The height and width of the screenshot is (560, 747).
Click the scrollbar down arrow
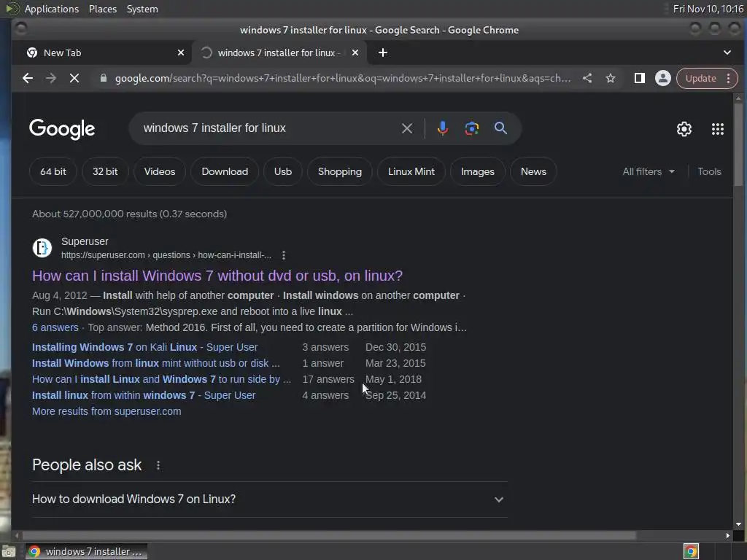[738, 524]
